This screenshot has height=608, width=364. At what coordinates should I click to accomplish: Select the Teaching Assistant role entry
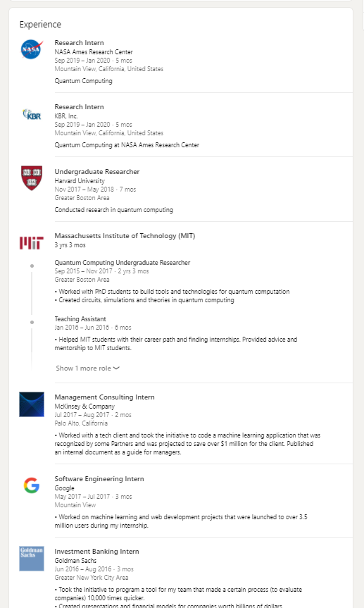tap(80, 318)
